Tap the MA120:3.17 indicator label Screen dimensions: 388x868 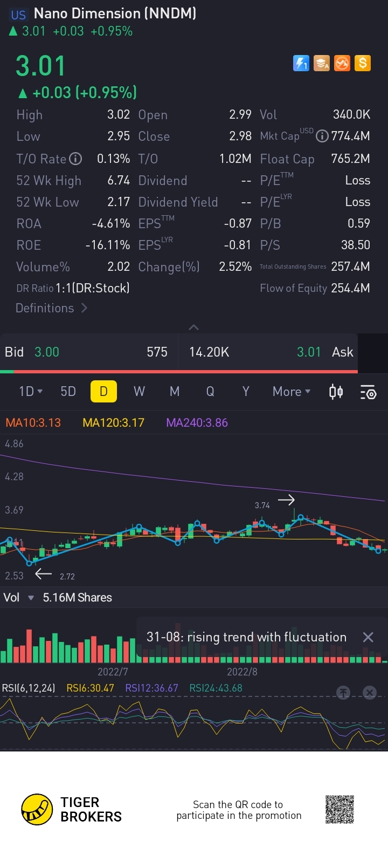pos(113,423)
